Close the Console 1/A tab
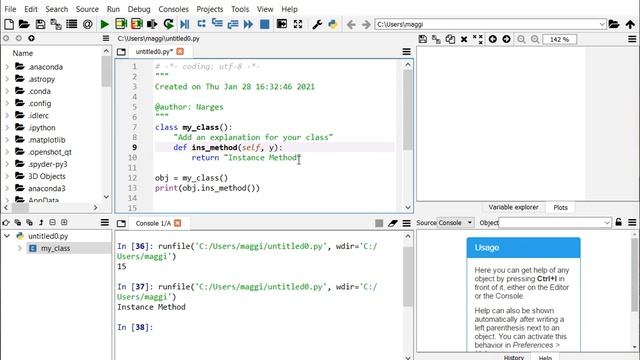 [x=178, y=223]
